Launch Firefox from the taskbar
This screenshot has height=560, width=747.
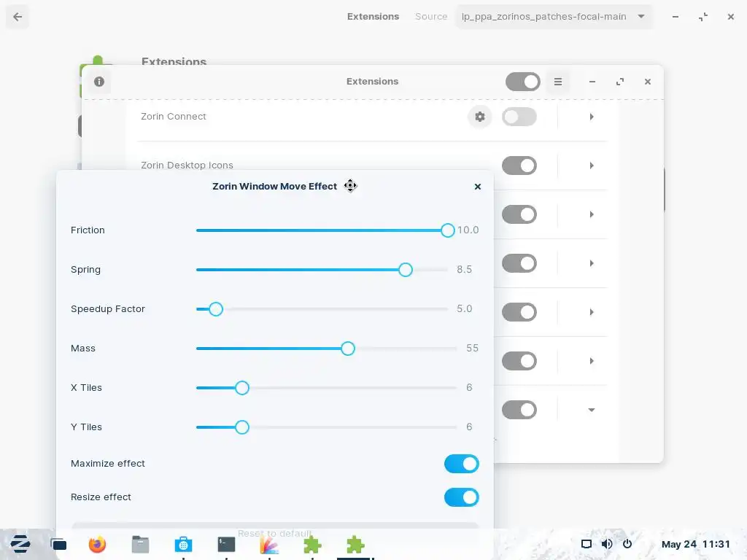point(97,544)
